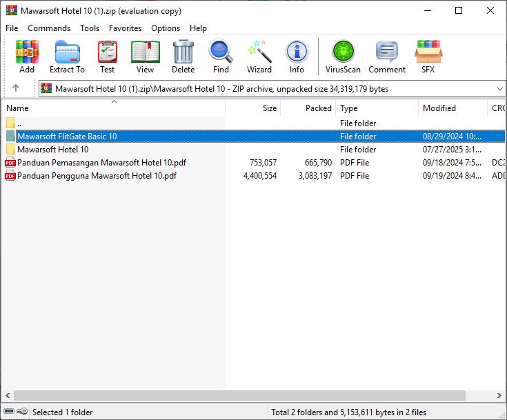This screenshot has width=507, height=420.
Task: Go up one folder level arrow
Action: pos(16,88)
